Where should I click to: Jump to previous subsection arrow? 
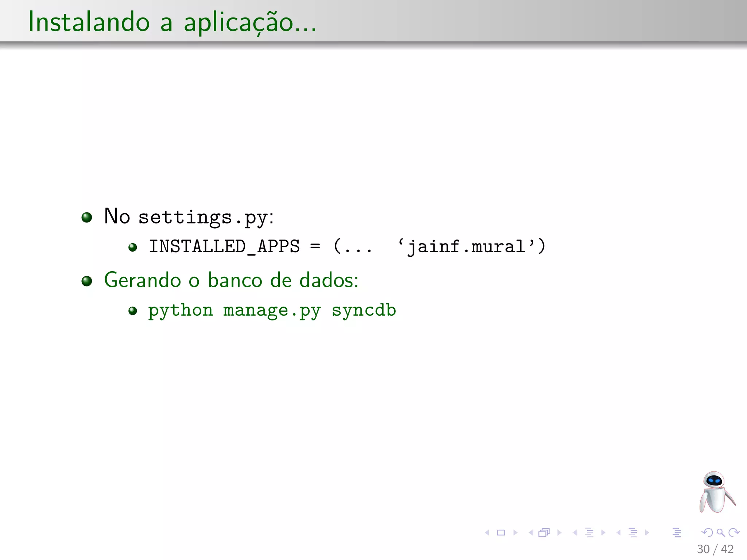(x=575, y=533)
